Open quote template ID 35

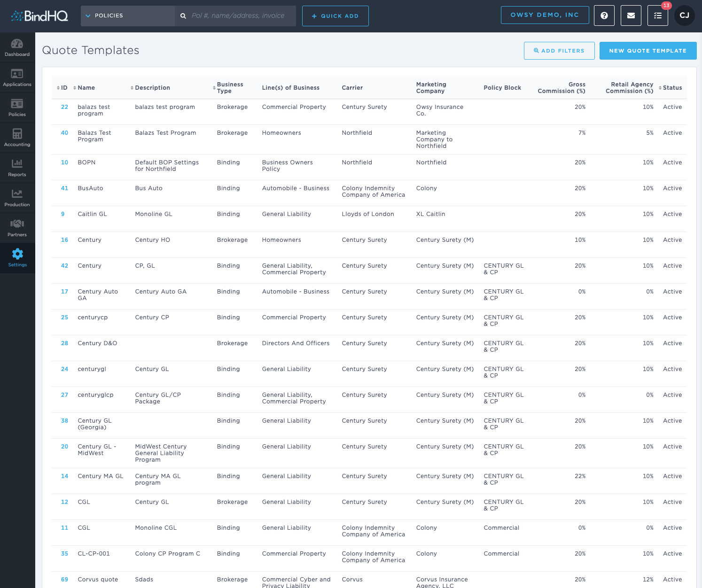coord(65,554)
